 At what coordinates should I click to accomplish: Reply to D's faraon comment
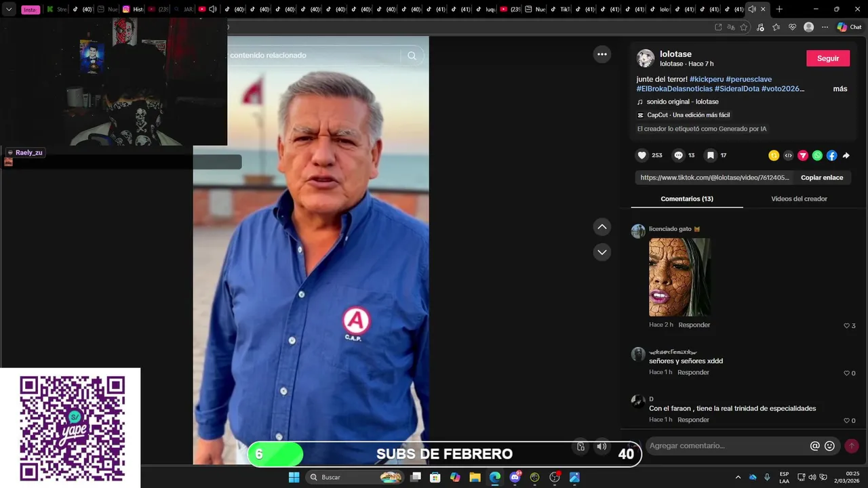click(693, 420)
